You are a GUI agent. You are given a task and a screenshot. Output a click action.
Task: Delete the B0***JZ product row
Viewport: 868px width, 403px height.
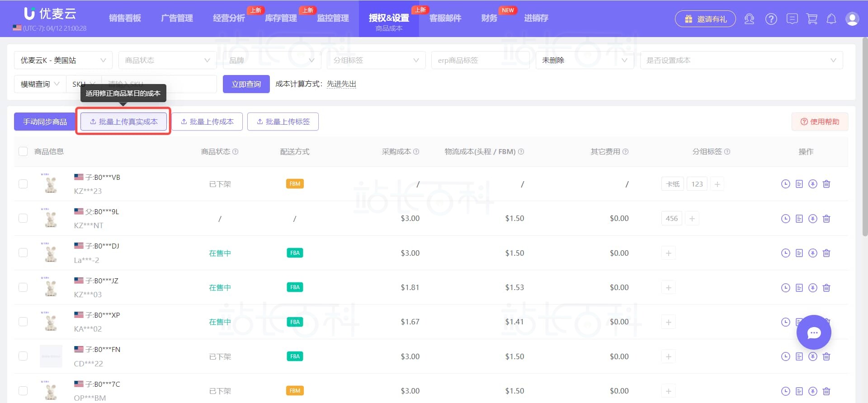pos(826,288)
